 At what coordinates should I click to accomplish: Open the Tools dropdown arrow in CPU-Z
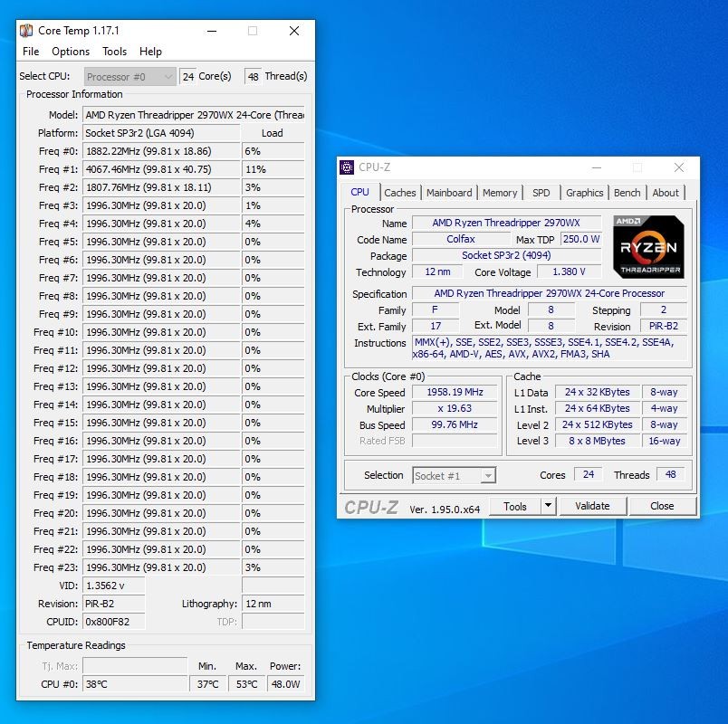(x=549, y=506)
